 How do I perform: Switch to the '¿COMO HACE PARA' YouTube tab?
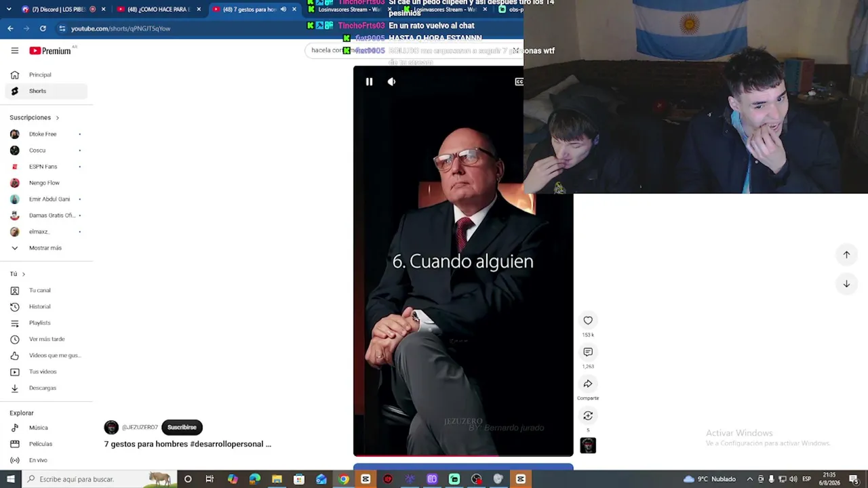[158, 9]
